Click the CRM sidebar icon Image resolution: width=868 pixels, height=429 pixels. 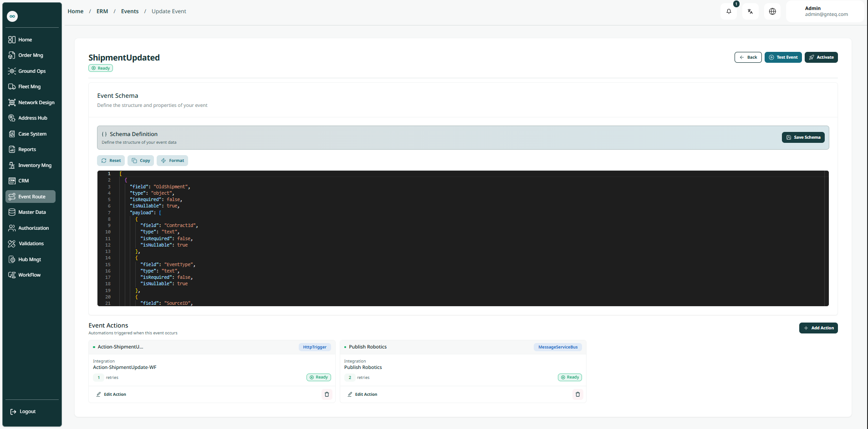tap(12, 181)
